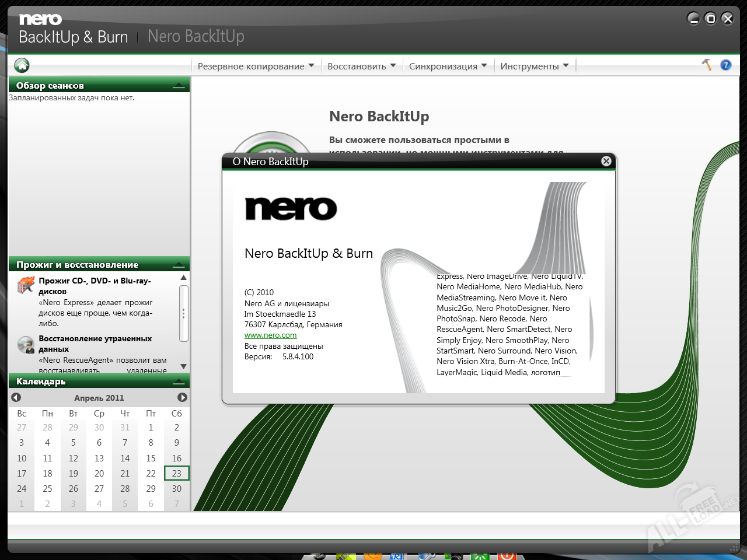Open the Инструменты menu
747x560 pixels.
pos(534,66)
